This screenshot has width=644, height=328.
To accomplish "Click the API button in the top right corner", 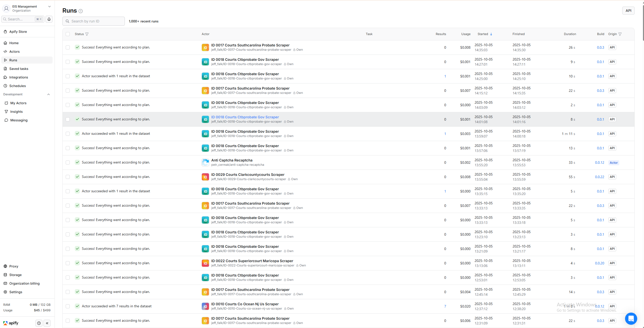I will pos(628,11).
